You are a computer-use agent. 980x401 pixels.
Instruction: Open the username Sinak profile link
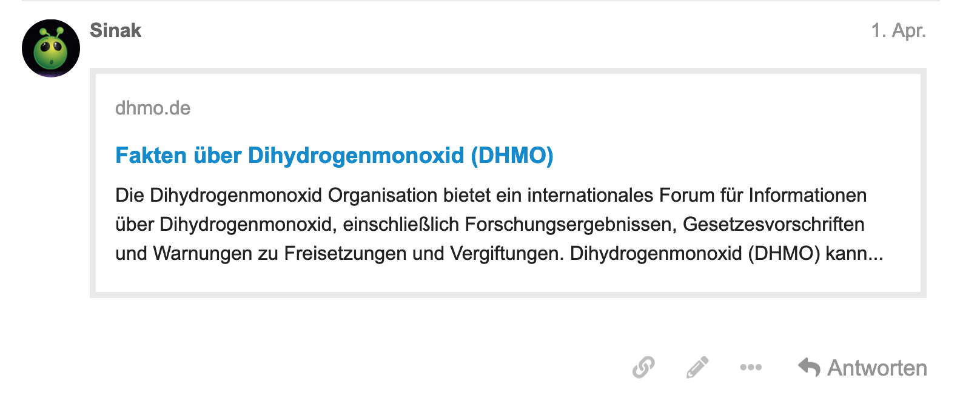[x=115, y=30]
